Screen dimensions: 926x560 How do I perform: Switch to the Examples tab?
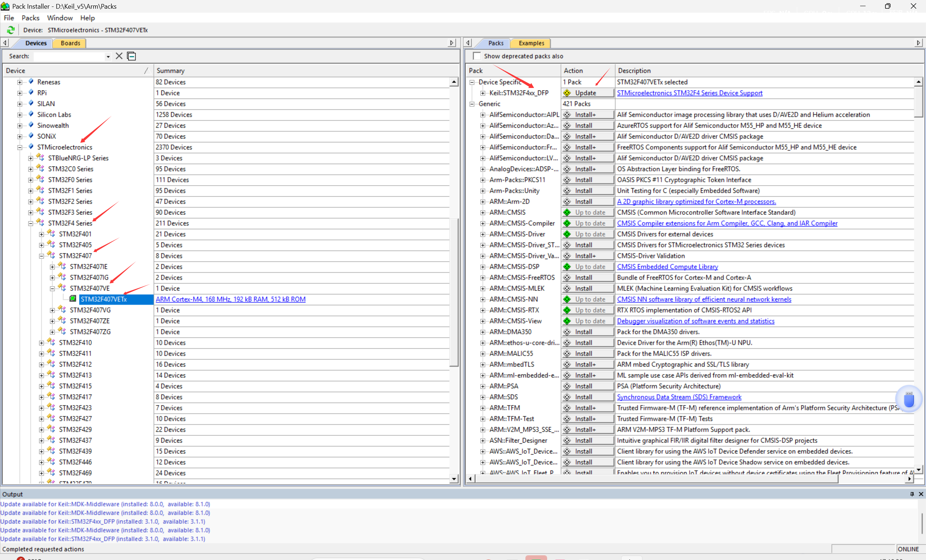[531, 43]
